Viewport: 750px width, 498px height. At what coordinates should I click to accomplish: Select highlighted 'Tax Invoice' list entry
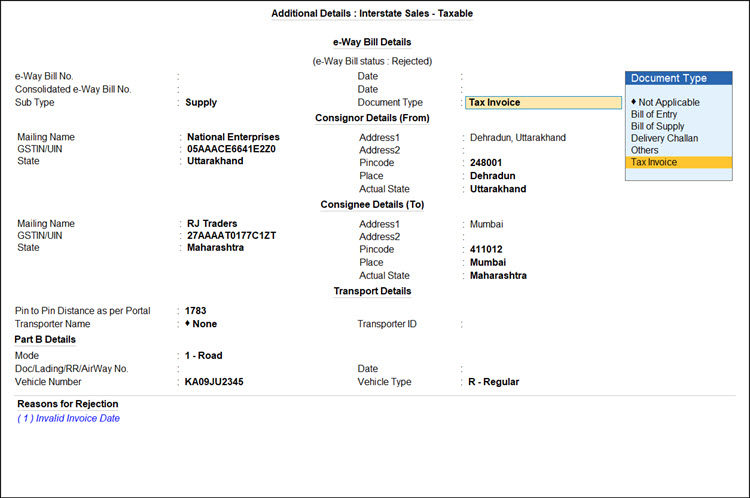click(654, 162)
